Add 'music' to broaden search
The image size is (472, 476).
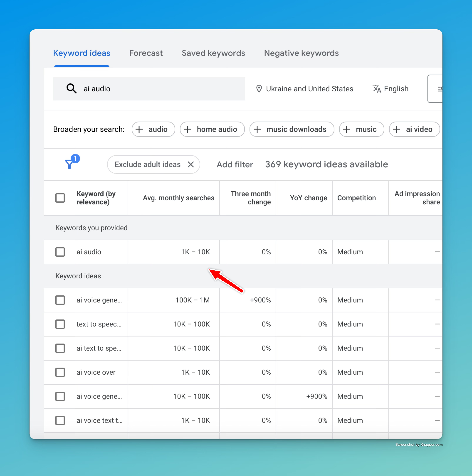[x=361, y=129]
